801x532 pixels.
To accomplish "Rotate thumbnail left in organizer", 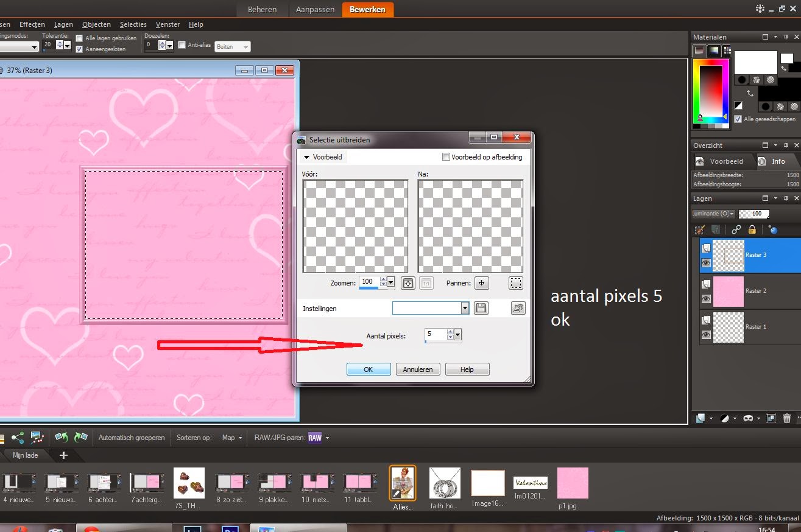I will coord(61,437).
